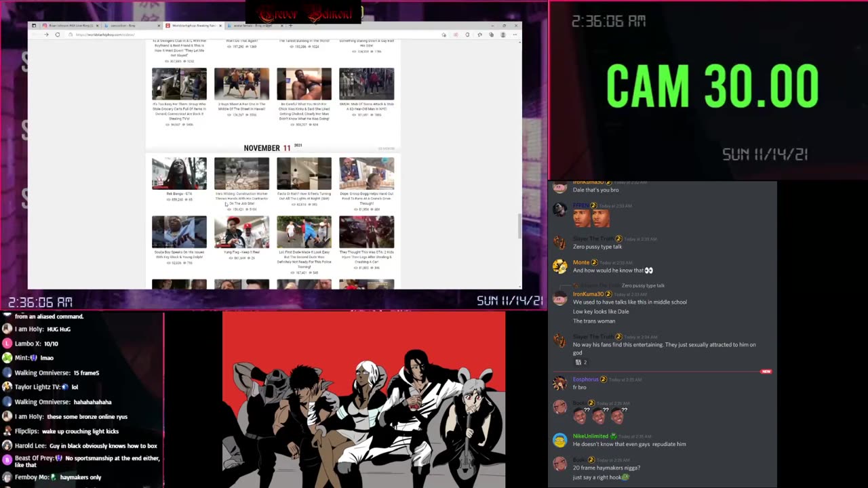The height and width of the screenshot is (488, 868).
Task: Click the red NEW message divider badge
Action: pos(766,371)
